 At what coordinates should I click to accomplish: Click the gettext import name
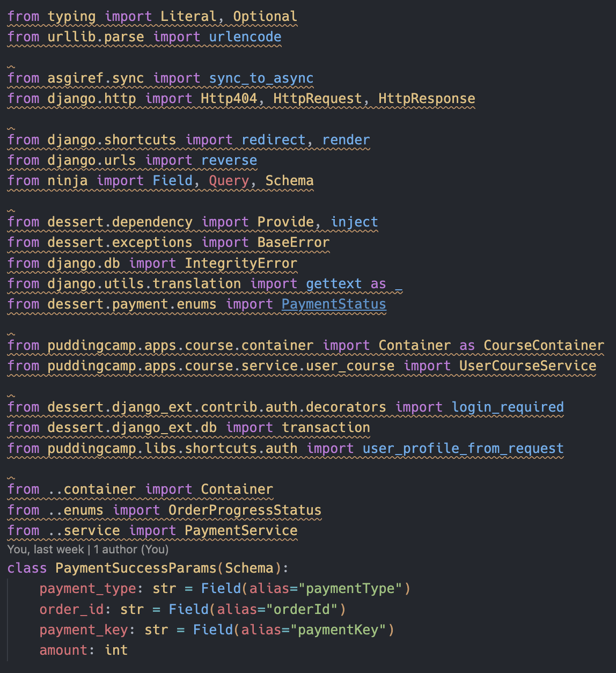[334, 284]
